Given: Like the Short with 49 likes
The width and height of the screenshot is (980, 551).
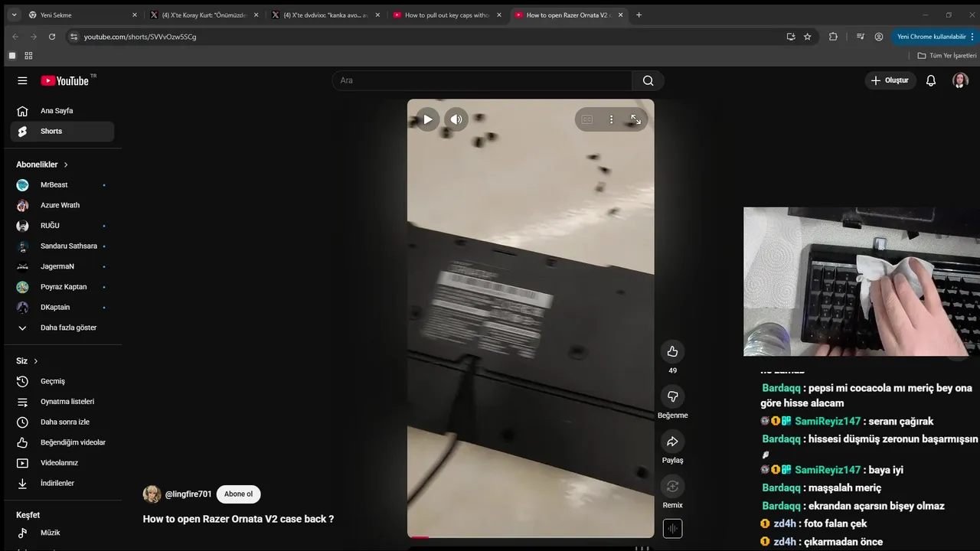Looking at the screenshot, I should [x=672, y=351].
